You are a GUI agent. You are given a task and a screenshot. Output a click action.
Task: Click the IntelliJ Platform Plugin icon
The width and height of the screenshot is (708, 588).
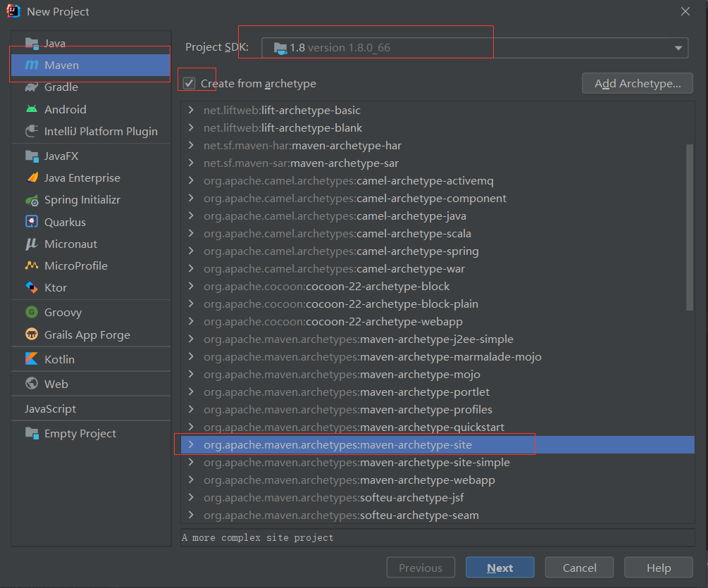click(32, 131)
